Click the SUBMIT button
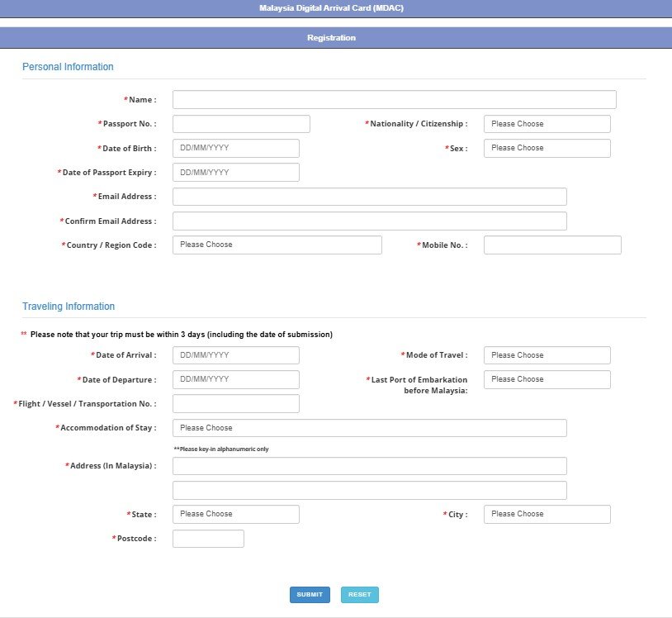 [x=310, y=594]
